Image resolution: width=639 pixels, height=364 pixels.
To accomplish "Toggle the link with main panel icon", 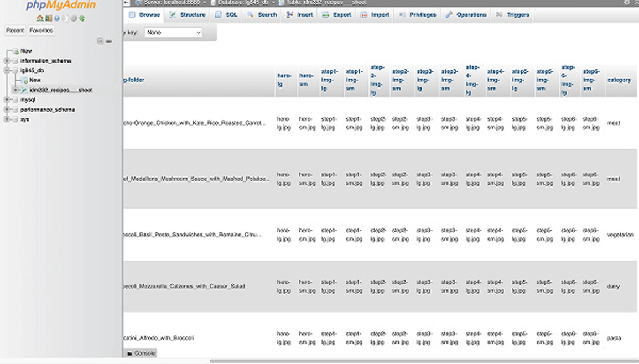I will [109, 41].
